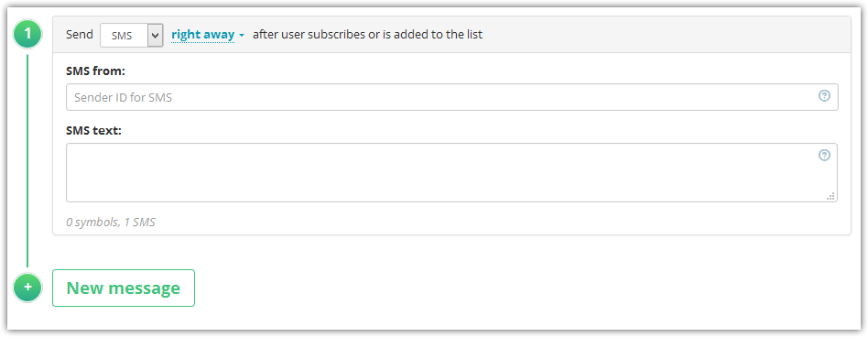
Task: Click empty header bar of step 1
Action: point(665,34)
